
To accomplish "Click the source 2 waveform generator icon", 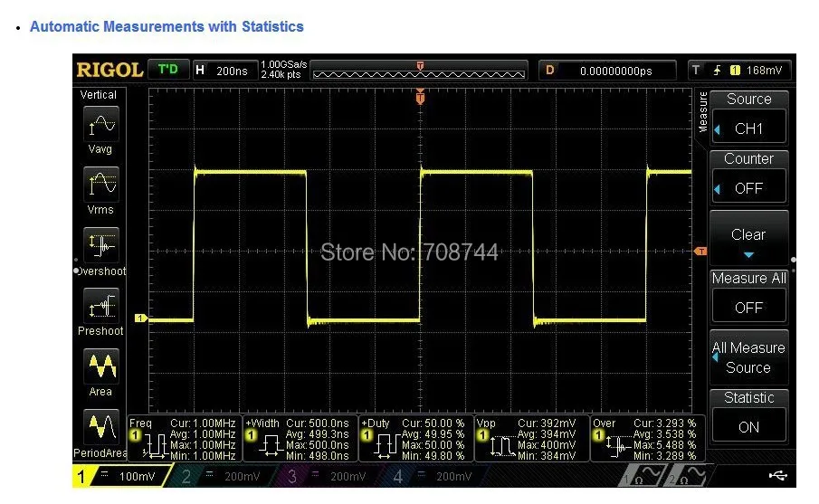I will tap(686, 476).
